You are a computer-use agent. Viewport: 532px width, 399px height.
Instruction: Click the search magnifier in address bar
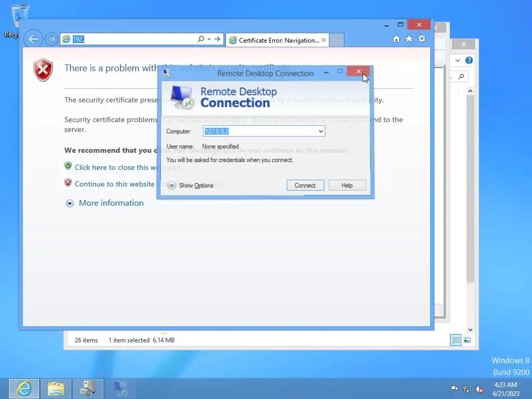coord(201,39)
